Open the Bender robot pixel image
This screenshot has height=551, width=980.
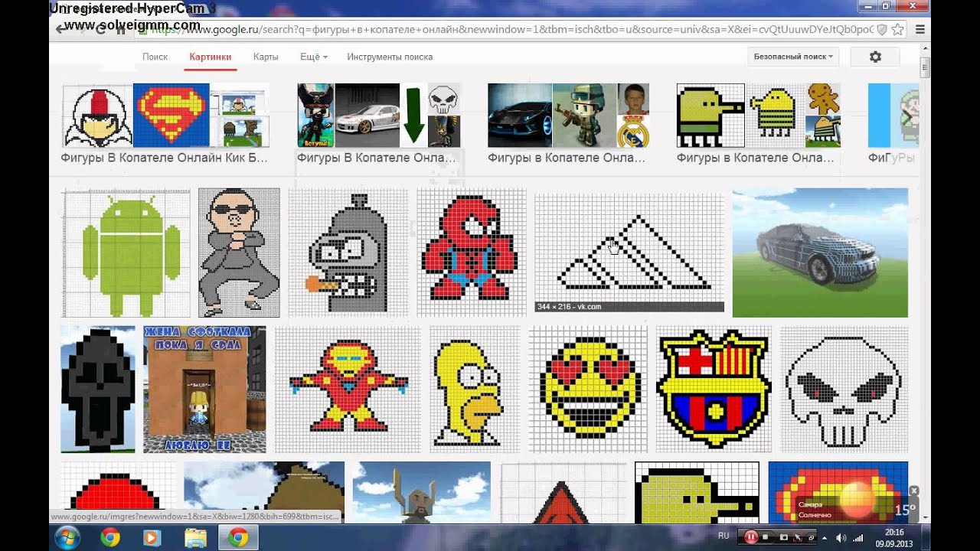pos(348,253)
